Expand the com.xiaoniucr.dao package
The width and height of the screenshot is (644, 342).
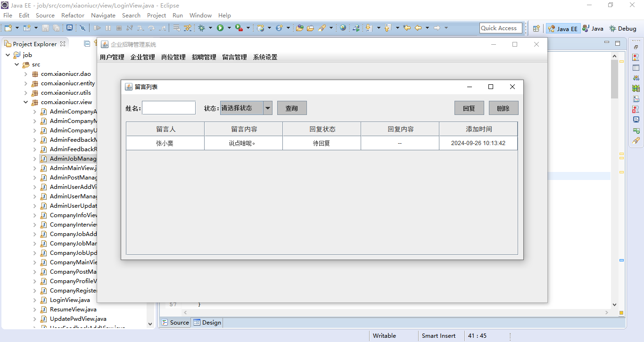(25, 74)
